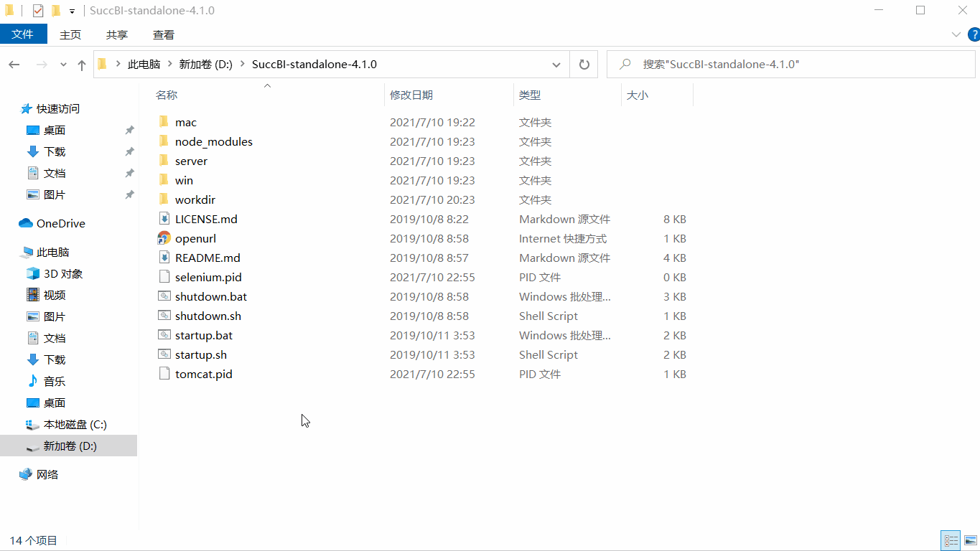Click the 本地磁盘 (C:) drive icon
The image size is (980, 551).
[x=32, y=424]
